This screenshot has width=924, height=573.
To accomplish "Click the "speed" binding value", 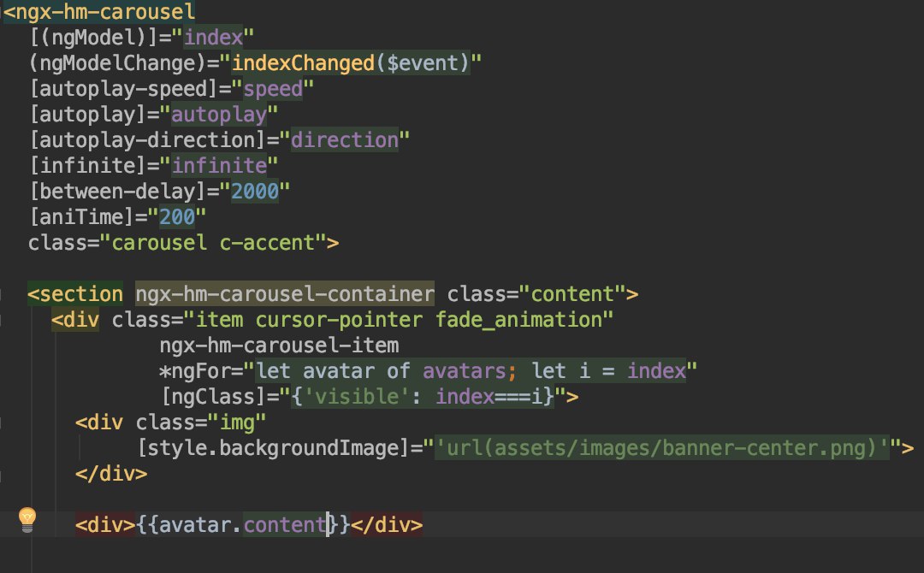I will 273,89.
